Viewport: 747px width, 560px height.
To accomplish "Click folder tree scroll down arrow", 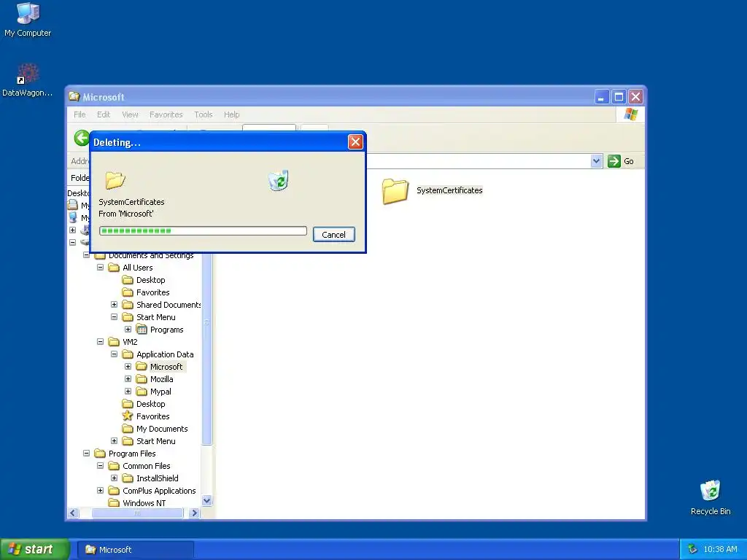I will tap(206, 500).
